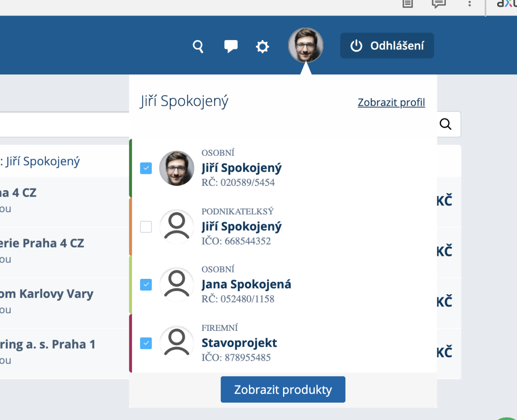Click Jiří Spokojený profile photo in list
The height and width of the screenshot is (420, 517).
pos(177,168)
